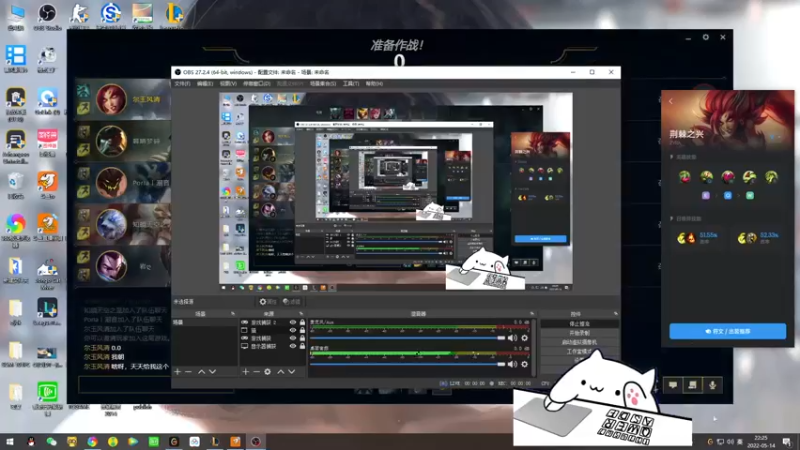Unlock the source ending with "2"
The image size is (800, 450).
pos(302,322)
